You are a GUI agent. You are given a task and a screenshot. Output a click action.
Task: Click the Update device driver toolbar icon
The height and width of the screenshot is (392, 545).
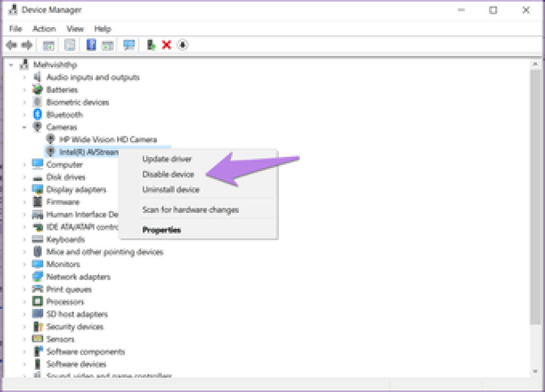(150, 45)
